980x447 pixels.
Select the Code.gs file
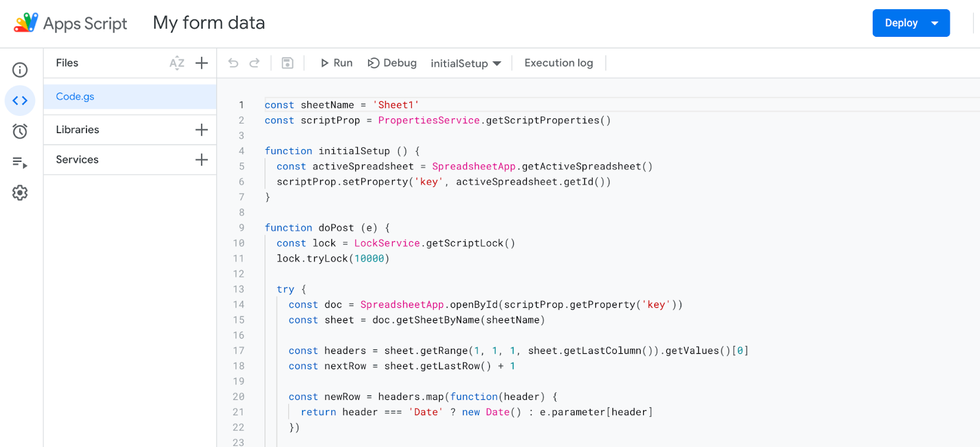pyautogui.click(x=75, y=97)
